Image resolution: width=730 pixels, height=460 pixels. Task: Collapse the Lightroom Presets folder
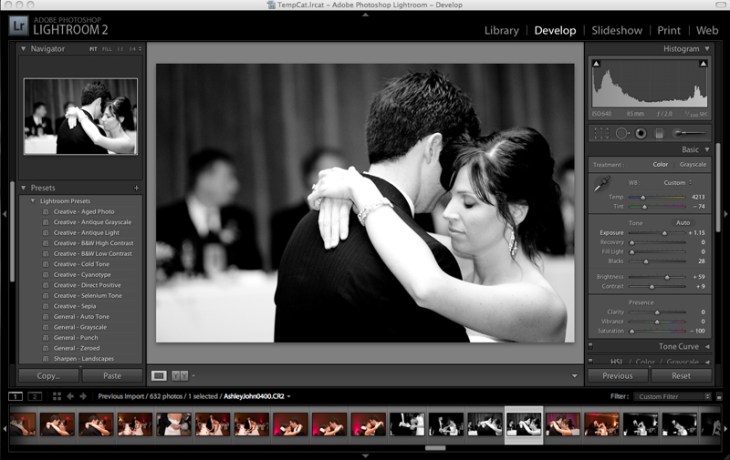click(33, 201)
